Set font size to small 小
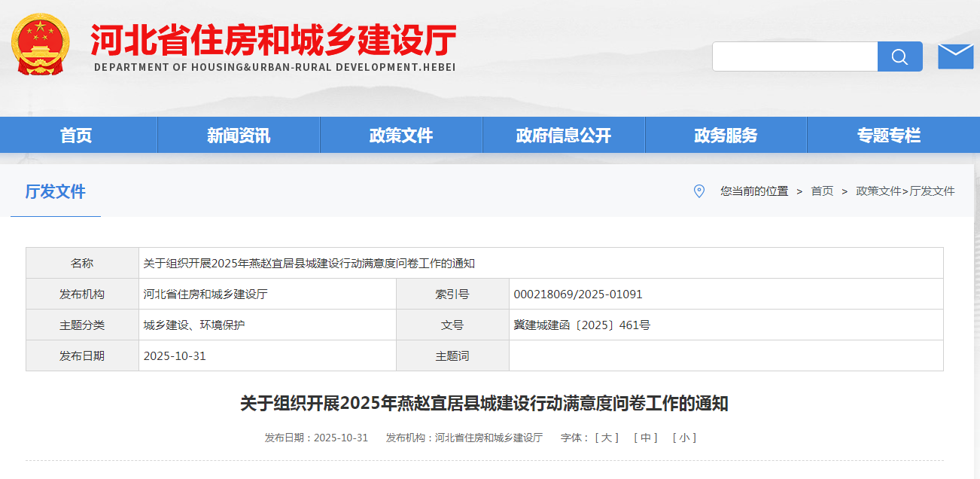Viewport: 980px width, 479px height. point(683,438)
